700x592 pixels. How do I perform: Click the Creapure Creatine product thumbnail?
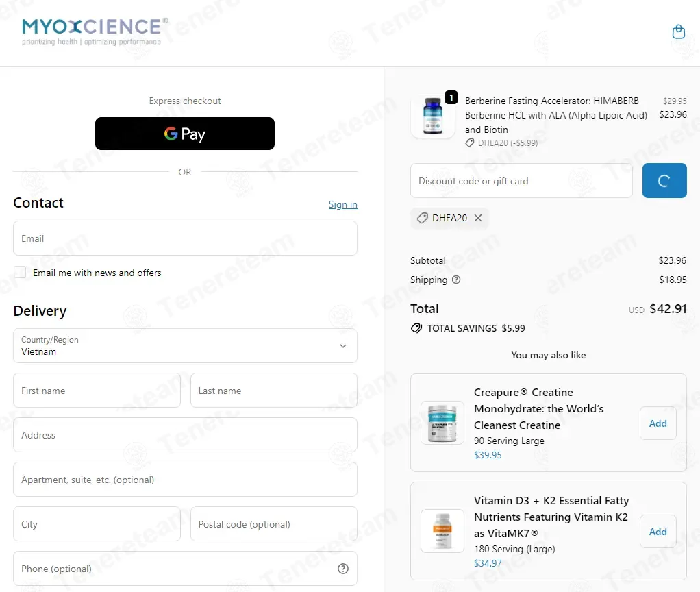pos(442,423)
